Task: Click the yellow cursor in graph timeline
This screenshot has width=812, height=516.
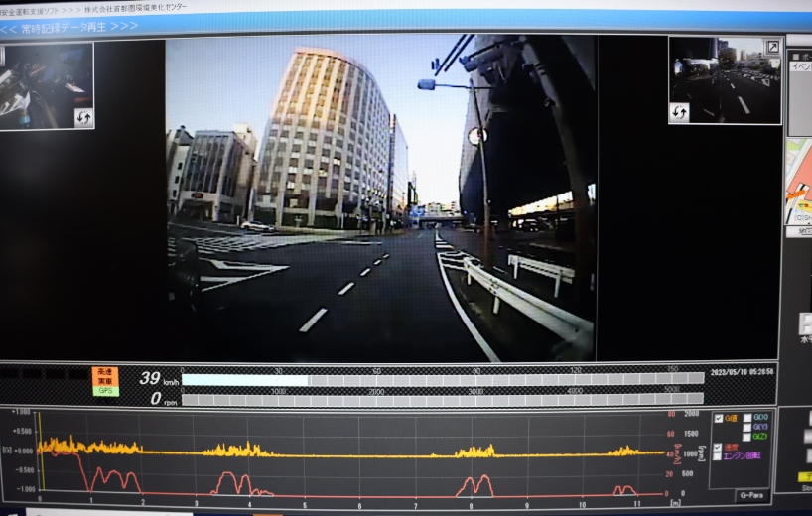Action: pyautogui.click(x=40, y=451)
